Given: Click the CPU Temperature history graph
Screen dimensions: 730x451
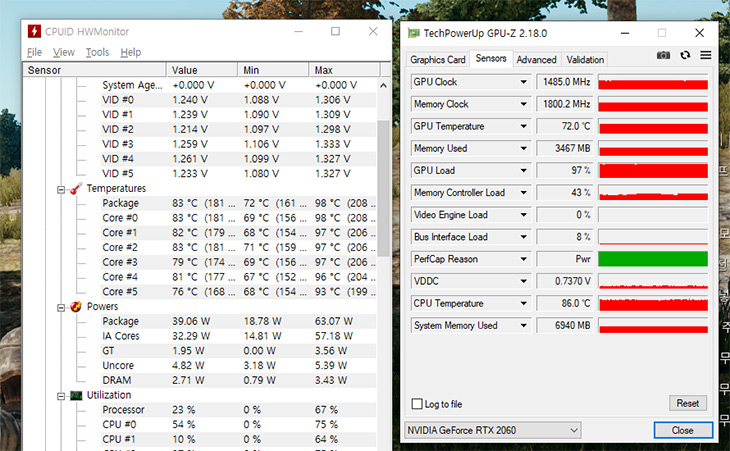Looking at the screenshot, I should [653, 303].
